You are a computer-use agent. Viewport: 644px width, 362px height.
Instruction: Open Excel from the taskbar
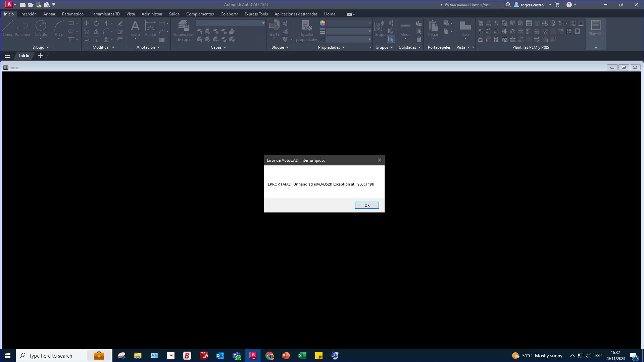tap(302, 355)
